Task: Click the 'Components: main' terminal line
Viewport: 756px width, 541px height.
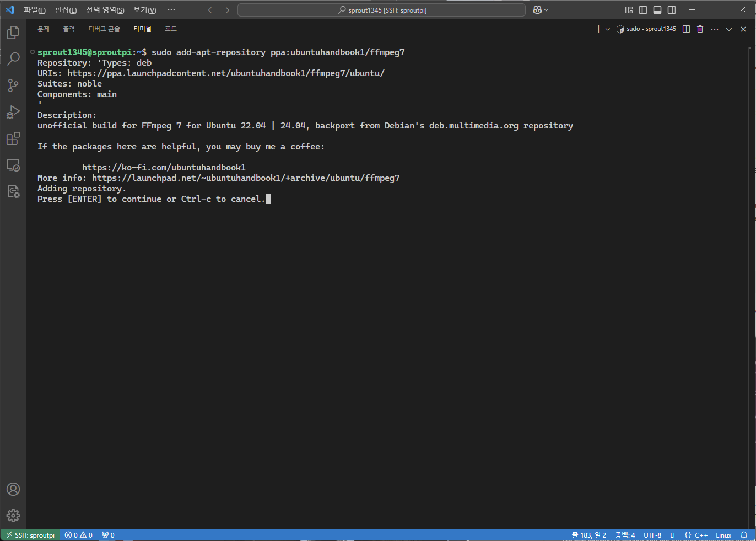Action: pyautogui.click(x=77, y=94)
